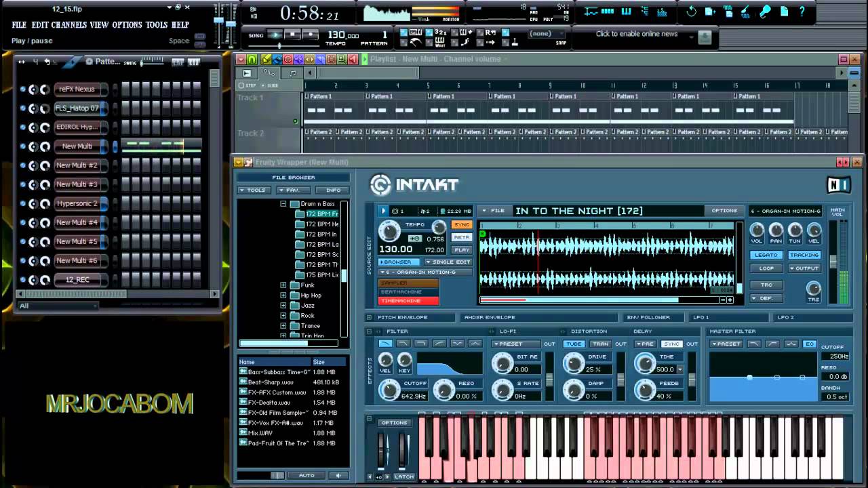Click the Intakt OPTIONS button
The width and height of the screenshot is (868, 488).
[x=724, y=211]
